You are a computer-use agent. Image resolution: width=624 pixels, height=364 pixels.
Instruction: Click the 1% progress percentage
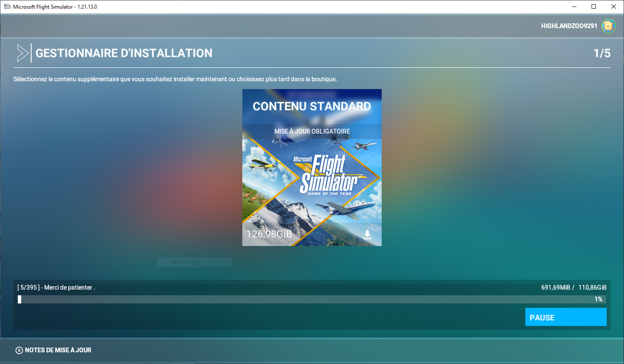[x=598, y=299]
